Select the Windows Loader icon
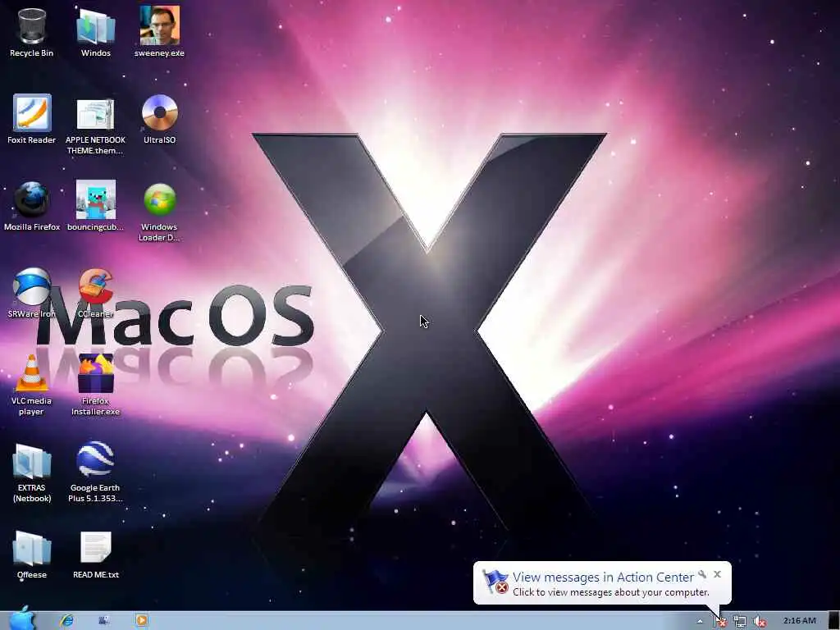840x630 pixels. tap(160, 200)
